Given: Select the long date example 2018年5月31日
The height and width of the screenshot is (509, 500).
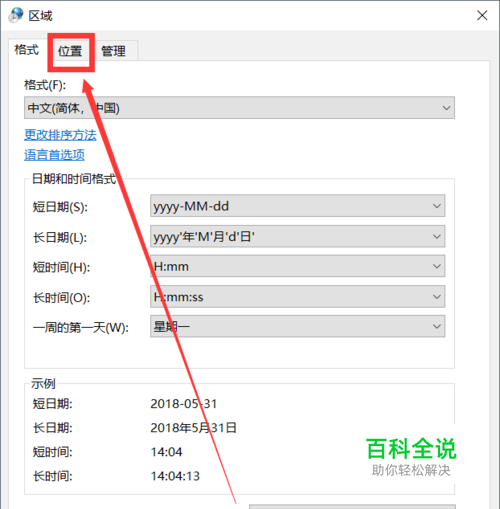Looking at the screenshot, I should [193, 428].
